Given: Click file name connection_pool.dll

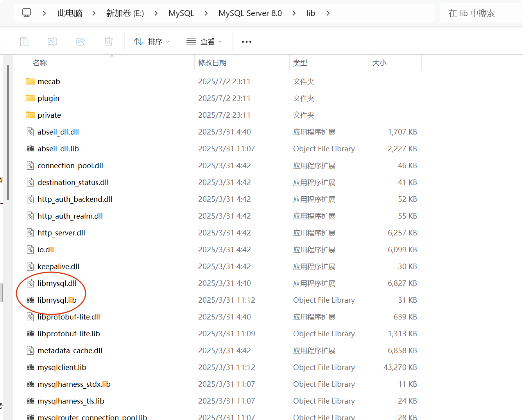Looking at the screenshot, I should tap(70, 165).
